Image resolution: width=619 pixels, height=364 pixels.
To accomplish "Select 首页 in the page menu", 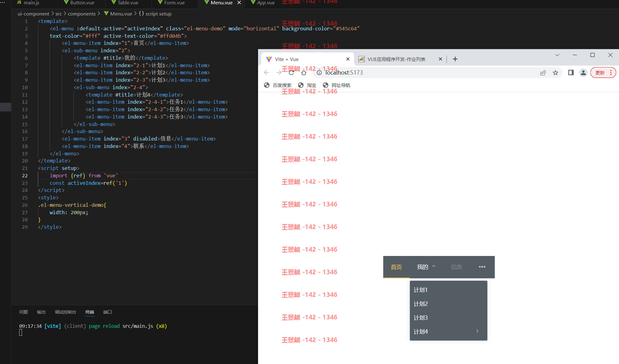I will coord(396,267).
